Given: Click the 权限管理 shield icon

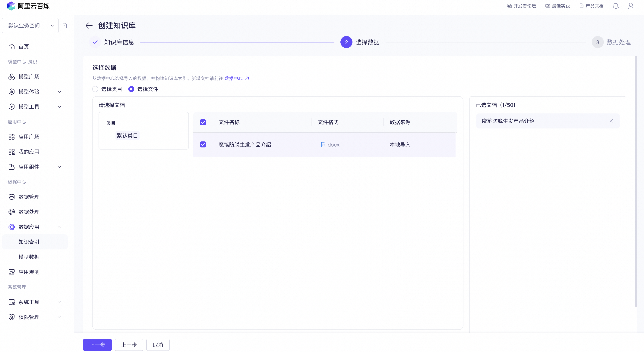Looking at the screenshot, I should pyautogui.click(x=11, y=317).
